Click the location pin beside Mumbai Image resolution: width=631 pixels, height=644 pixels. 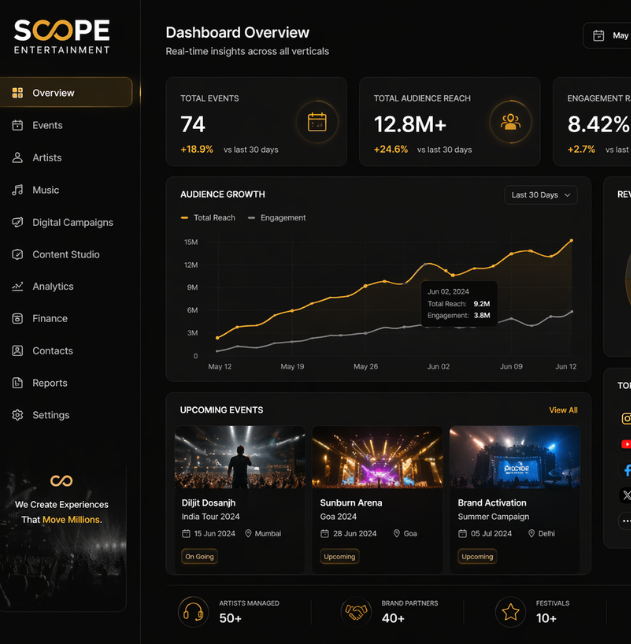coord(248,534)
